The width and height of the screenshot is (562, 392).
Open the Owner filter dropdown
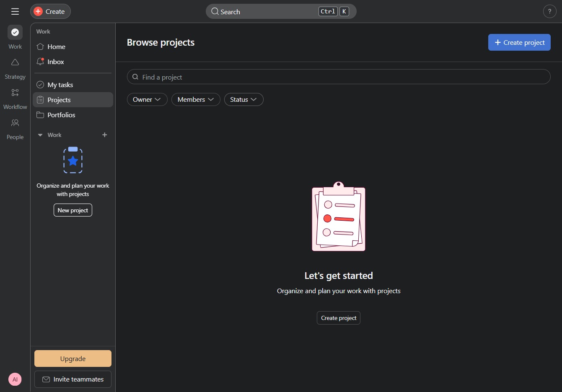click(147, 99)
